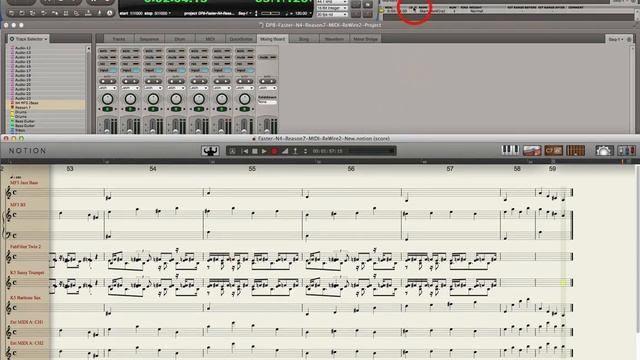Click the Notion score vertical scrollbar
This screenshot has height=360, width=640.
click(x=637, y=249)
